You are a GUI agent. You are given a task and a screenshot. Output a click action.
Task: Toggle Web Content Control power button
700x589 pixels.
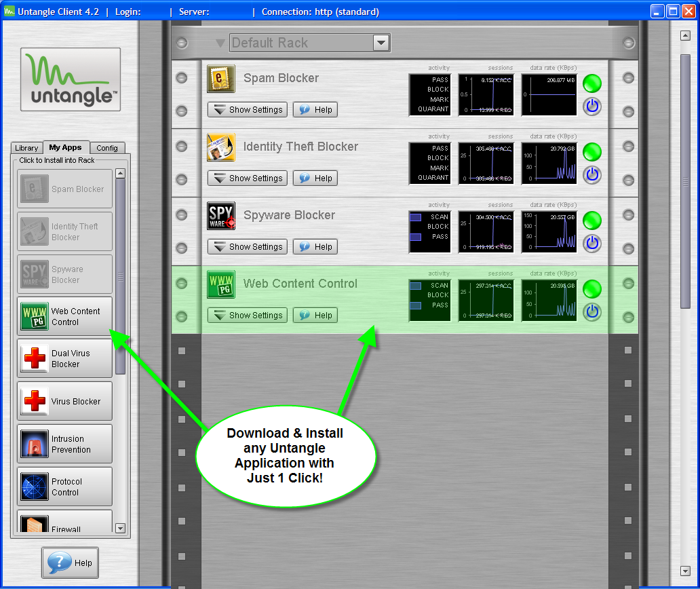[x=592, y=312]
